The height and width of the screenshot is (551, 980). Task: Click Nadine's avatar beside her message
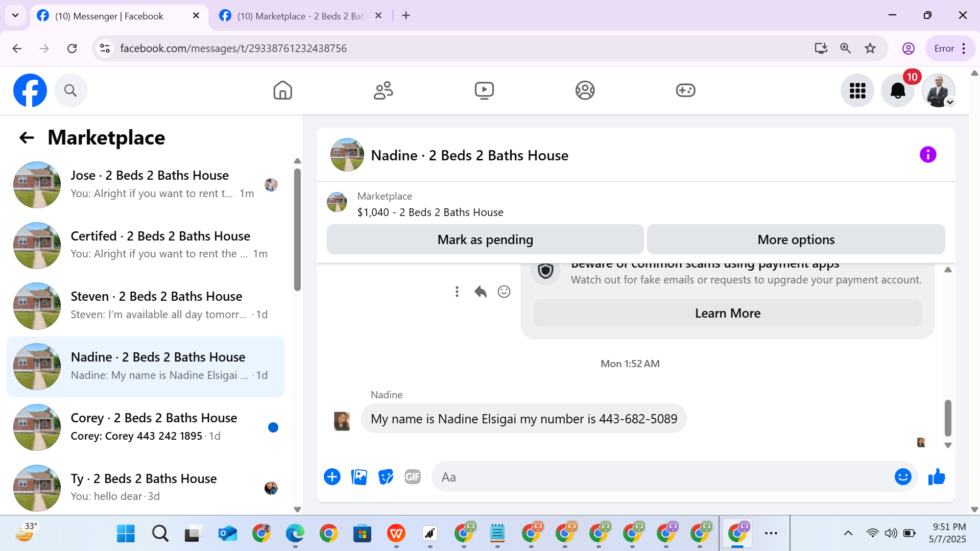pyautogui.click(x=342, y=421)
